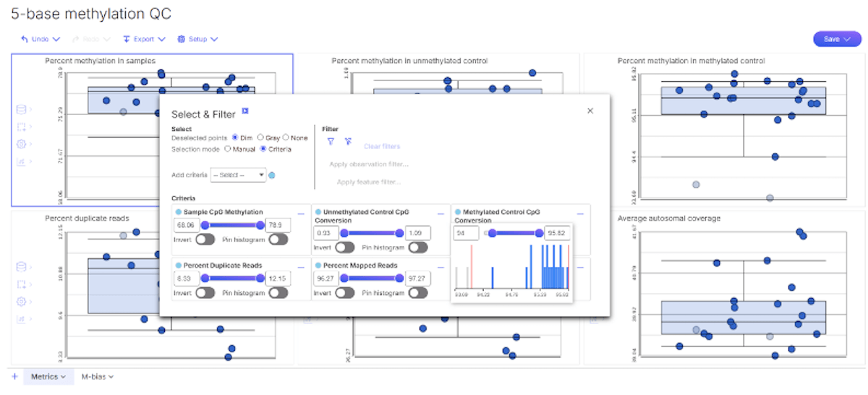Click the include-filter funnel icon
868x395 pixels.
[x=331, y=142]
